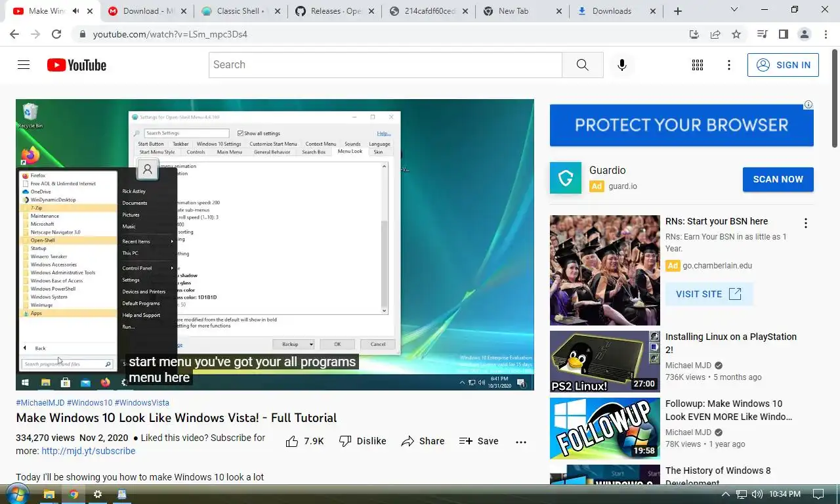Switch to the Releases GitHub tab
840x504 pixels.
point(335,11)
